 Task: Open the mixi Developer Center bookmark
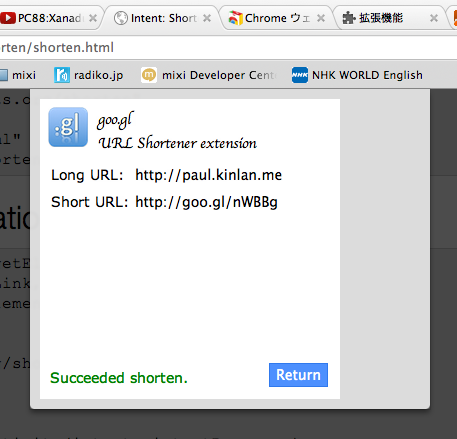[x=209, y=75]
